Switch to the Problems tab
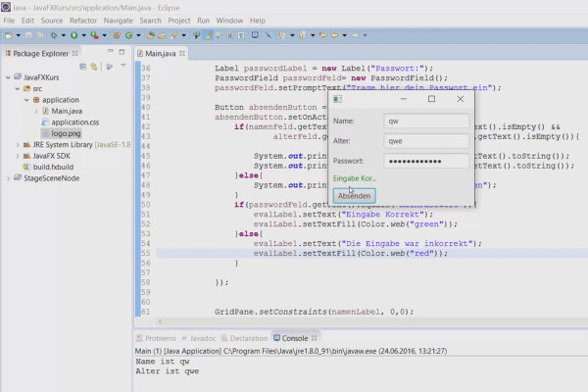 156,338
